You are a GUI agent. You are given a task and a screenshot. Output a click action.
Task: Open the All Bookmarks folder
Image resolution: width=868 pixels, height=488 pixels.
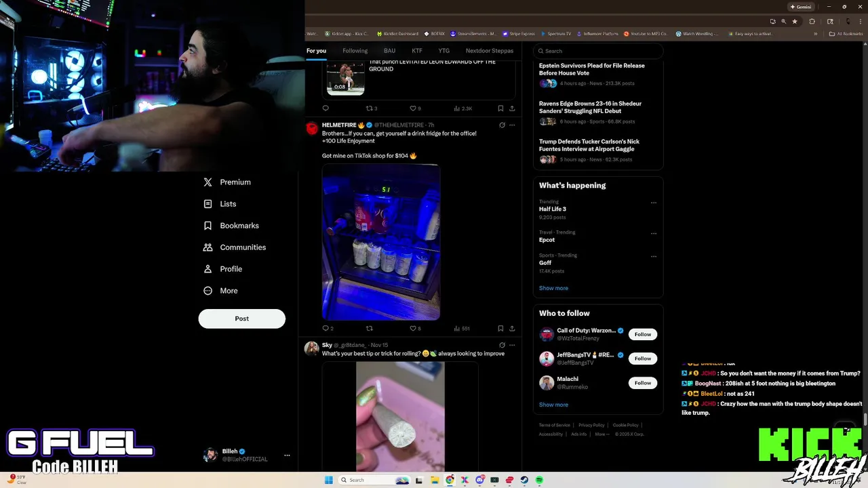pyautogui.click(x=846, y=34)
